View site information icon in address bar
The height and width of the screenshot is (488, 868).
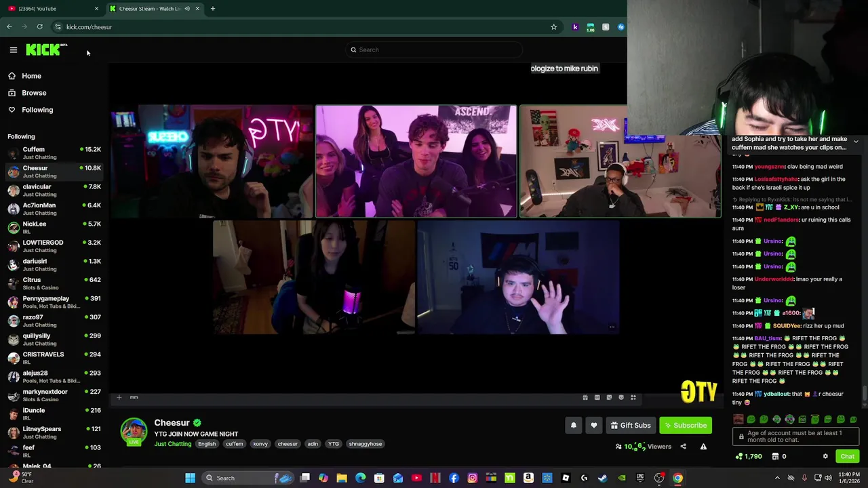pyautogui.click(x=58, y=26)
